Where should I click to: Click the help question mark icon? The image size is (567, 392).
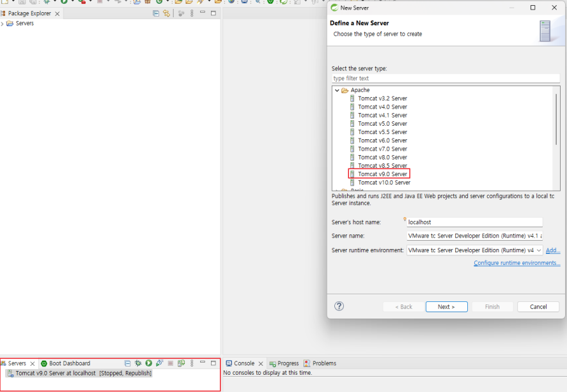click(339, 306)
